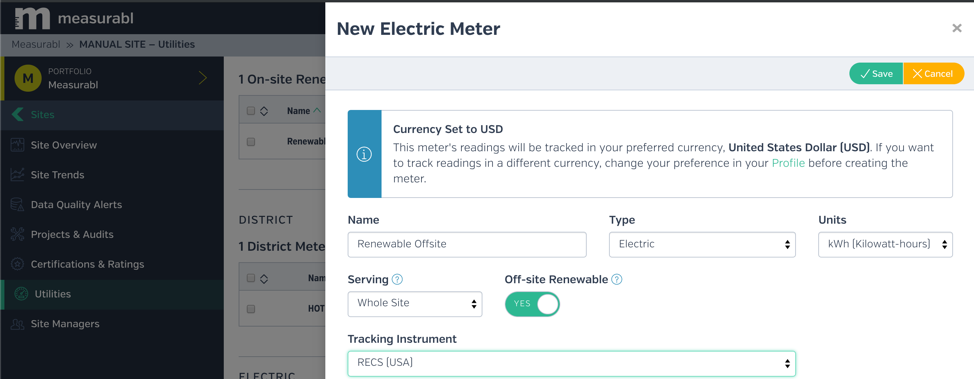Open Data Quality Alerts icon
Image resolution: width=974 pixels, height=379 pixels.
[17, 204]
